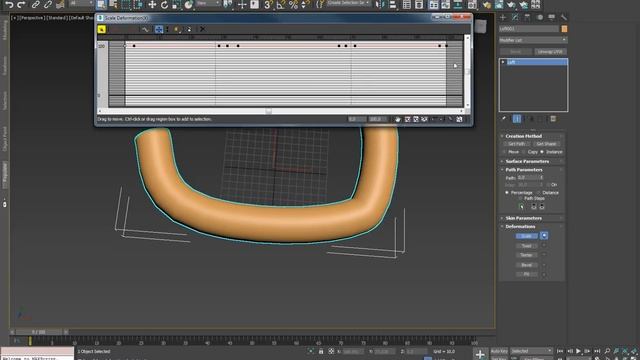This screenshot has width=640, height=360.
Task: Toggle the Percent Snap icon
Action: [293, 5]
